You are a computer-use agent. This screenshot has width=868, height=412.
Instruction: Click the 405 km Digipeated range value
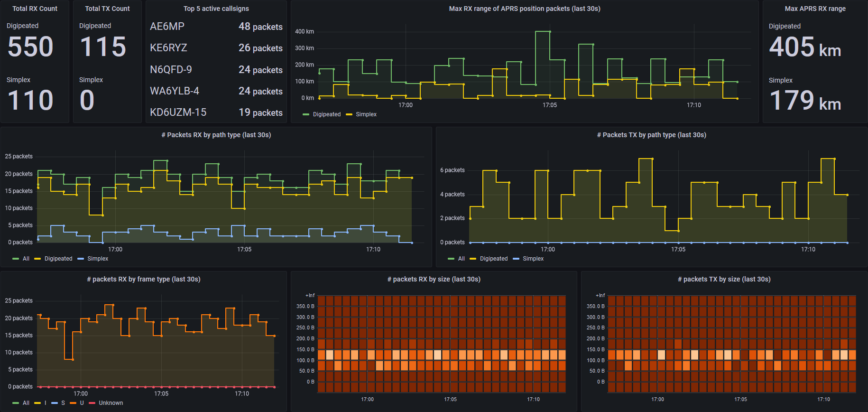pos(805,47)
